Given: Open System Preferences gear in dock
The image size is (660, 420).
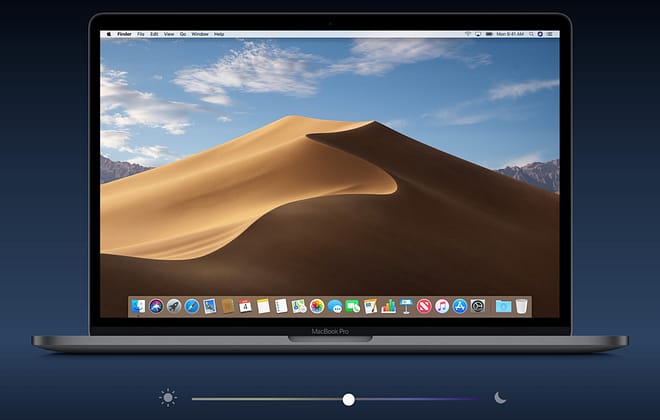Looking at the screenshot, I should [477, 306].
